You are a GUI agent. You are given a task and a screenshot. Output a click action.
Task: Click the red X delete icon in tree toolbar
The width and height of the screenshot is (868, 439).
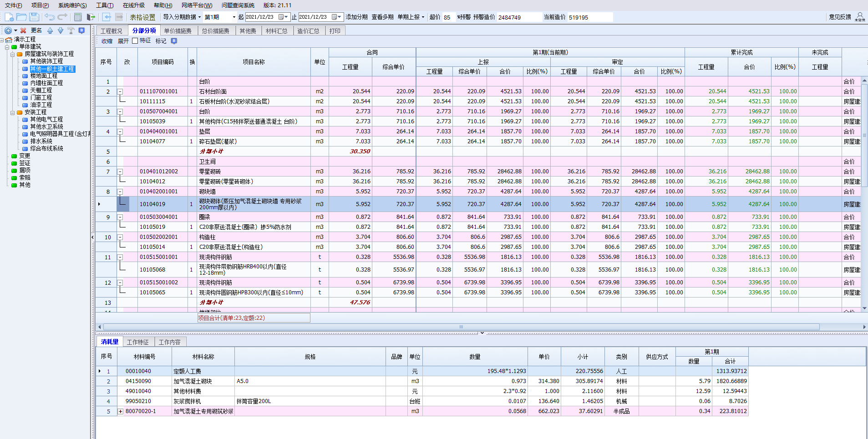[x=23, y=30]
